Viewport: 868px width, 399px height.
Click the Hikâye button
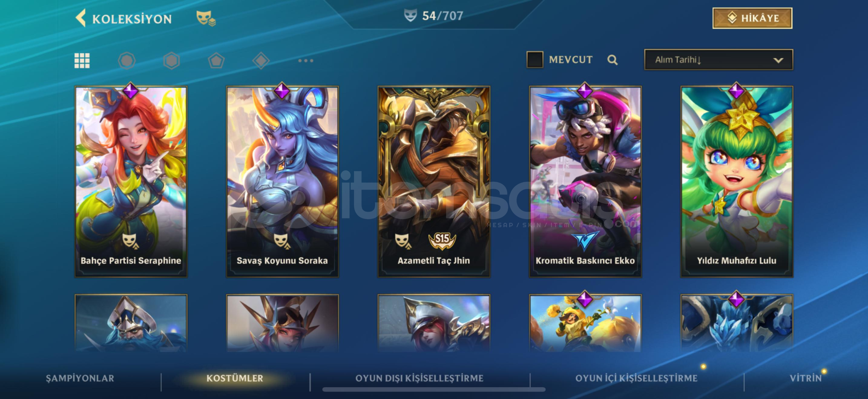[752, 18]
